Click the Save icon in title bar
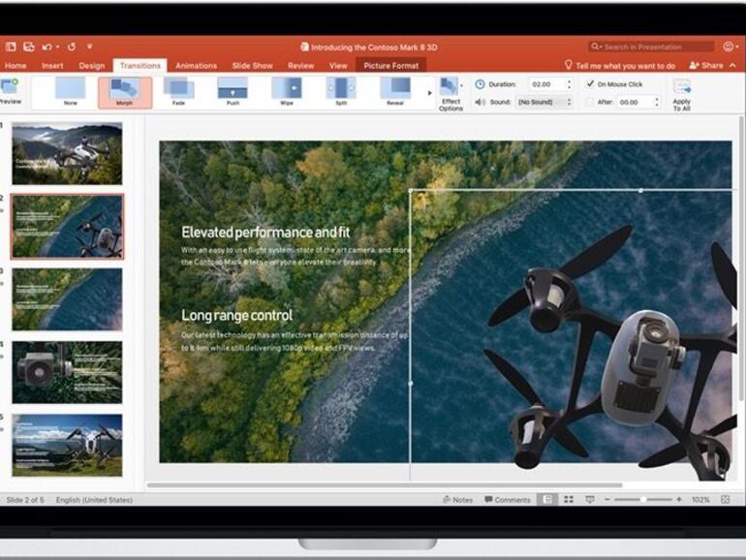This screenshot has height=560, width=746. (28, 47)
